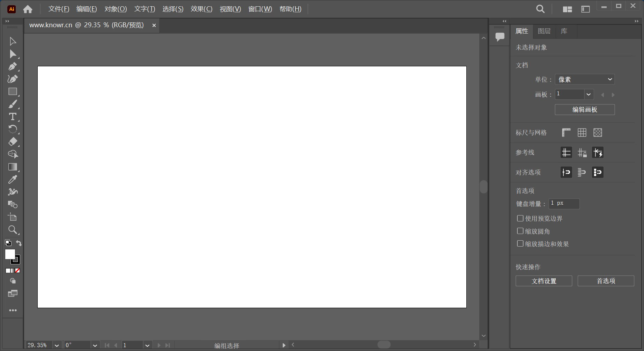The height and width of the screenshot is (351, 644).
Task: Select the Artboard tool
Action: point(13,217)
